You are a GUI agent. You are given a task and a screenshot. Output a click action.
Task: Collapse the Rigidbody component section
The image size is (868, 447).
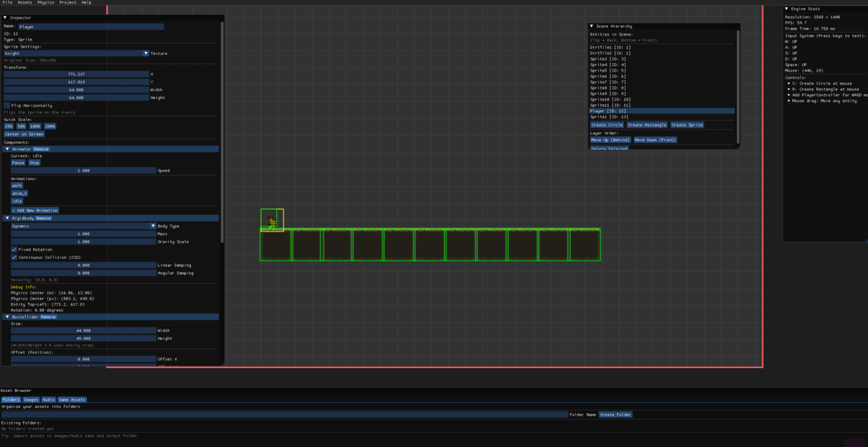click(7, 218)
